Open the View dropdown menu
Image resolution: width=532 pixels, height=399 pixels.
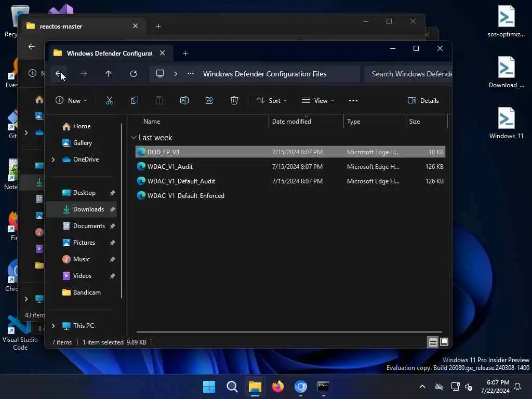(318, 100)
